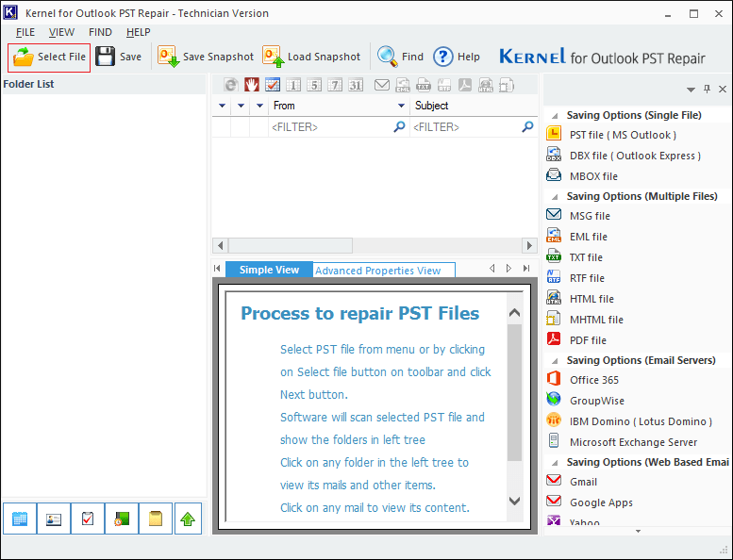733x560 pixels.
Task: Open the FIND menu
Action: click(100, 32)
